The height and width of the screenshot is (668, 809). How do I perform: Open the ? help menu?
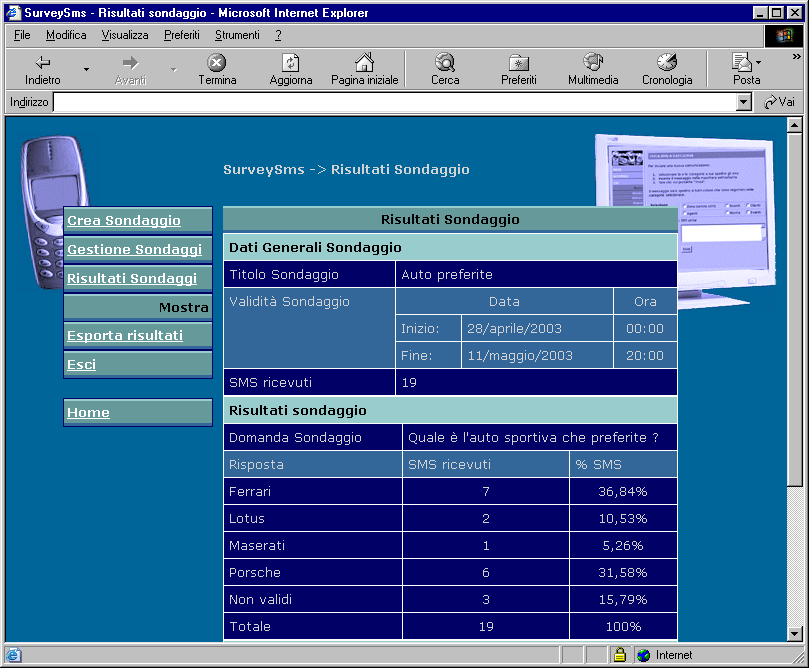(278, 35)
